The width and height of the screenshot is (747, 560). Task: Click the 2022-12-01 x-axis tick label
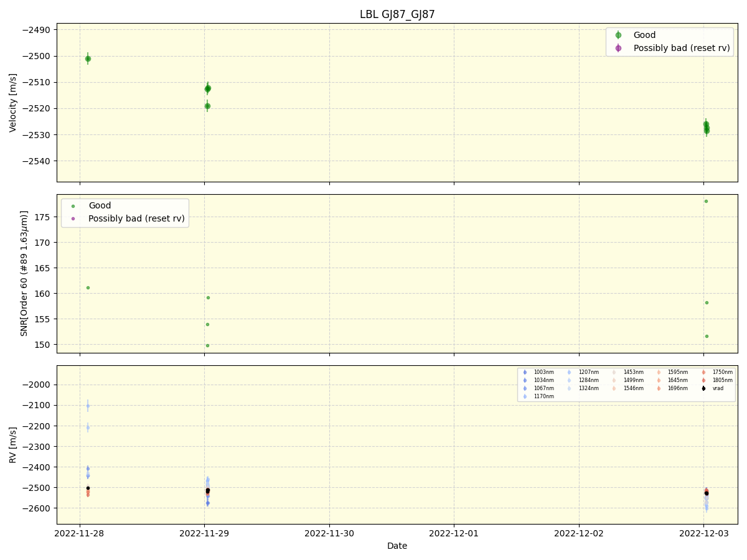454,533
